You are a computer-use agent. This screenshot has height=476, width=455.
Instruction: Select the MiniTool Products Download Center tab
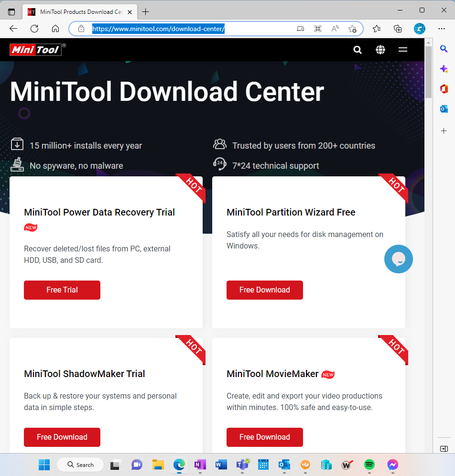79,12
